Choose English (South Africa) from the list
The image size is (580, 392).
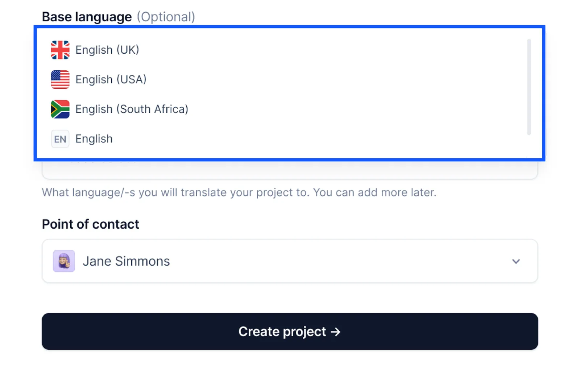132,109
